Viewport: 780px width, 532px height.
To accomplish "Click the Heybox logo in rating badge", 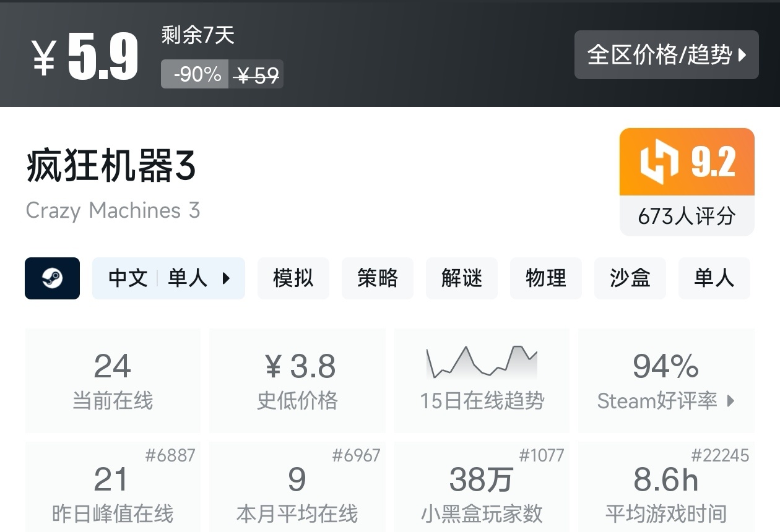I will click(659, 162).
